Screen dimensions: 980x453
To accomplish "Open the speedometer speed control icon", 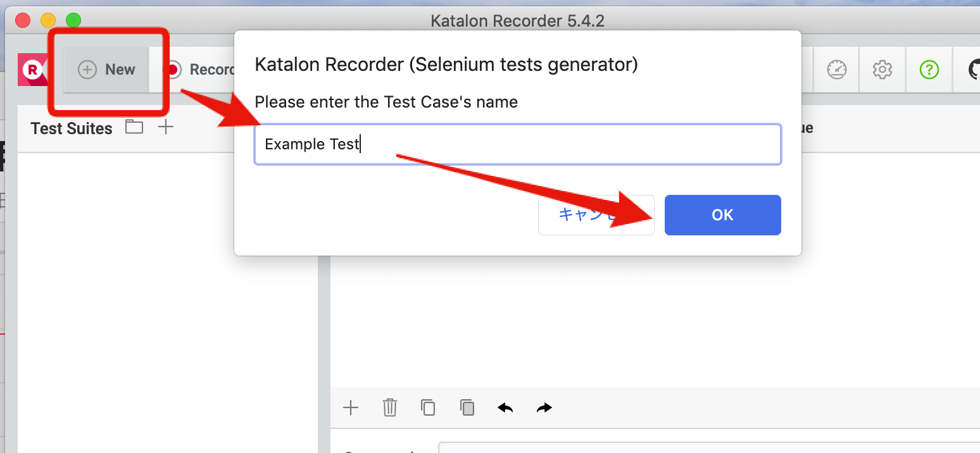I will point(837,70).
